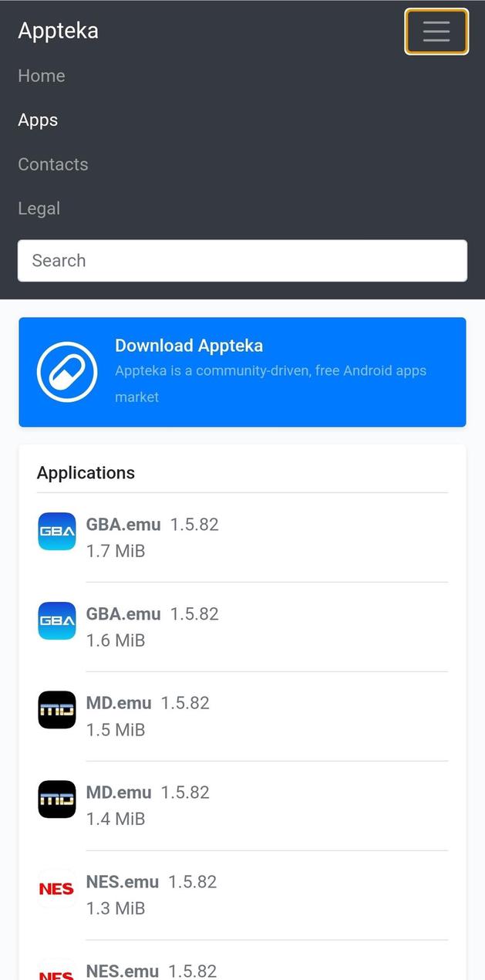Select the second GBA.emu icon (1.6 MiB entry)
Image resolution: width=485 pixels, height=980 pixels.
pos(56,620)
